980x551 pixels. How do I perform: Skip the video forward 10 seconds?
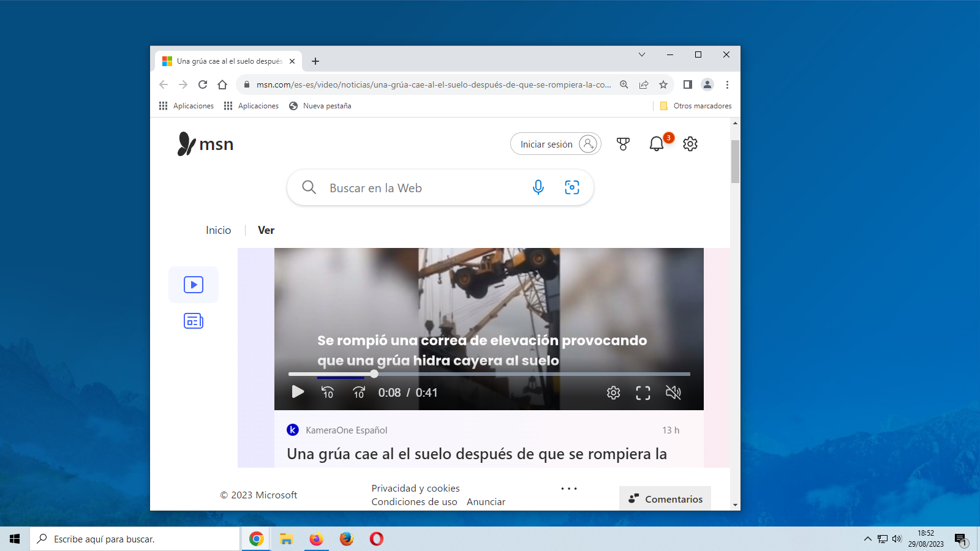click(x=359, y=392)
